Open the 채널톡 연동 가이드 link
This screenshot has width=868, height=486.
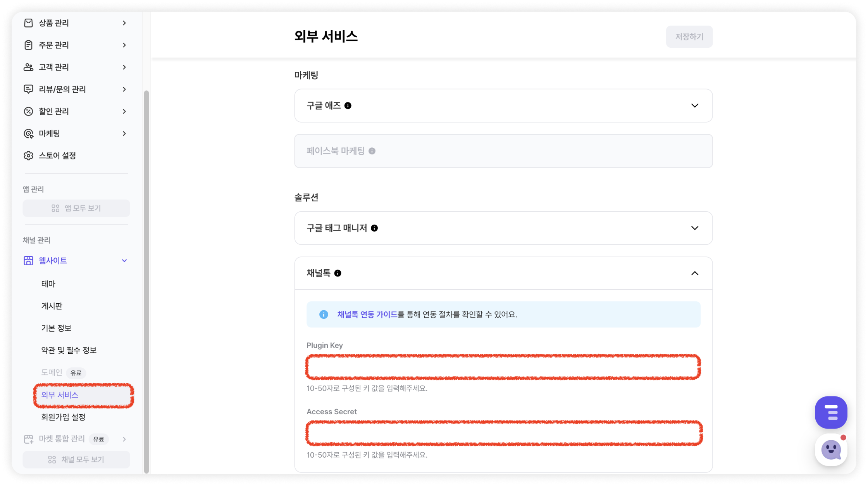[367, 314]
